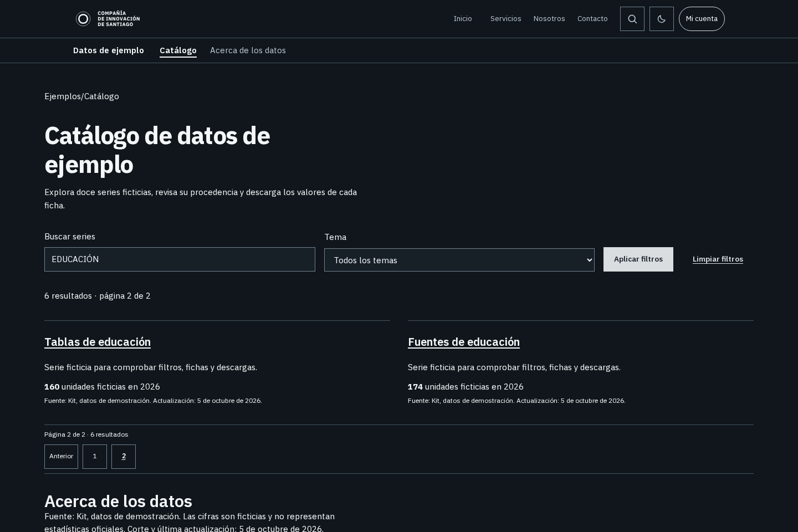Click the '6 resultados · página 2 de 2' text
798x532 pixels.
click(x=98, y=296)
